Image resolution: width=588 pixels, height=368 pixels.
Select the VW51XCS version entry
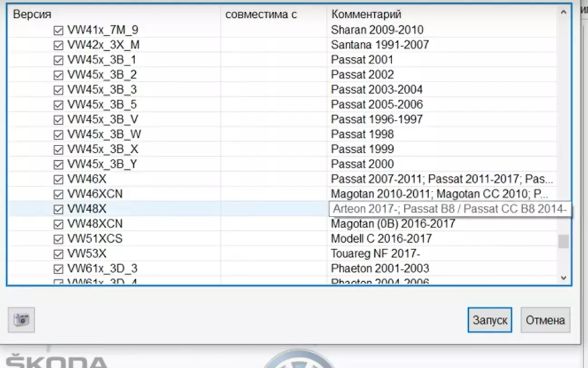(94, 239)
